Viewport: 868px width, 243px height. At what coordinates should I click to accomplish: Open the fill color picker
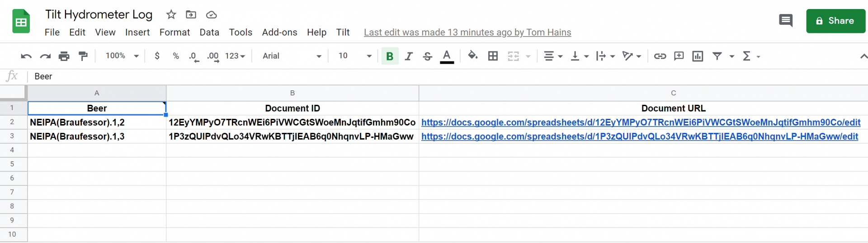pos(473,56)
